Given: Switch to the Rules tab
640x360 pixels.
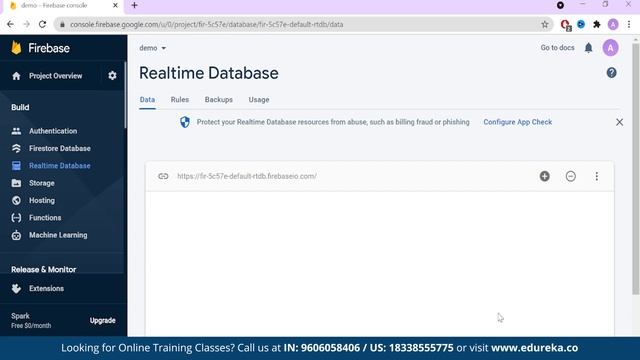Looking at the screenshot, I should [x=180, y=100].
